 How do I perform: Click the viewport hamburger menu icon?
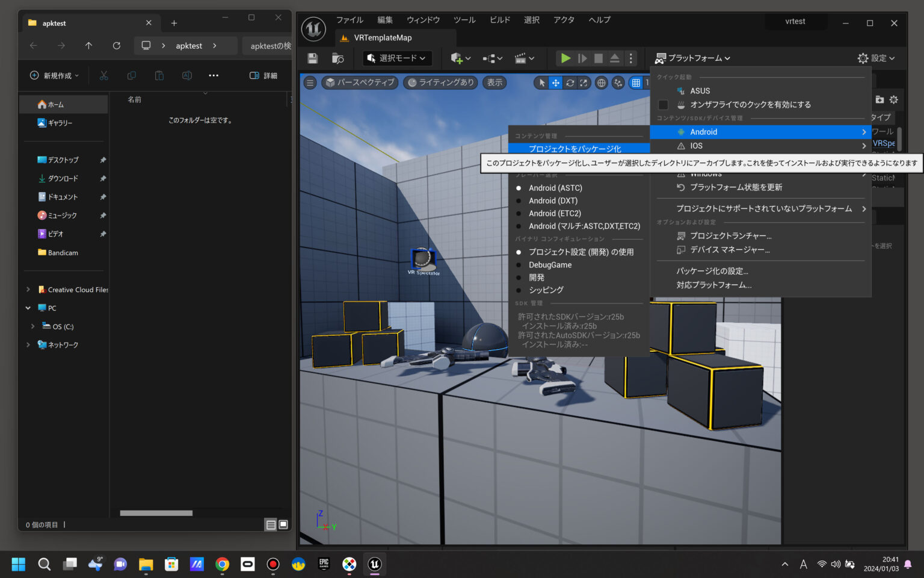(309, 82)
